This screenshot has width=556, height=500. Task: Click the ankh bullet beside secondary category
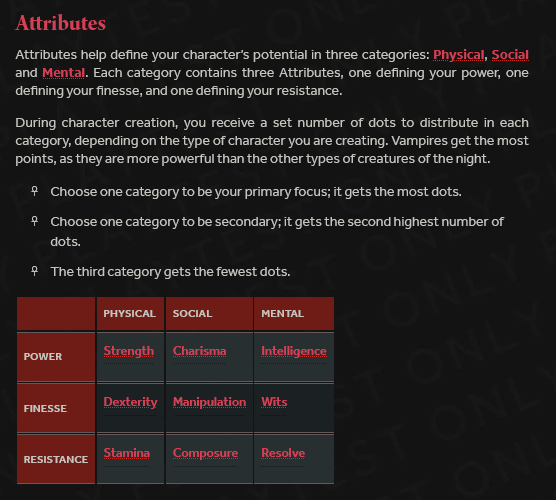point(34,221)
